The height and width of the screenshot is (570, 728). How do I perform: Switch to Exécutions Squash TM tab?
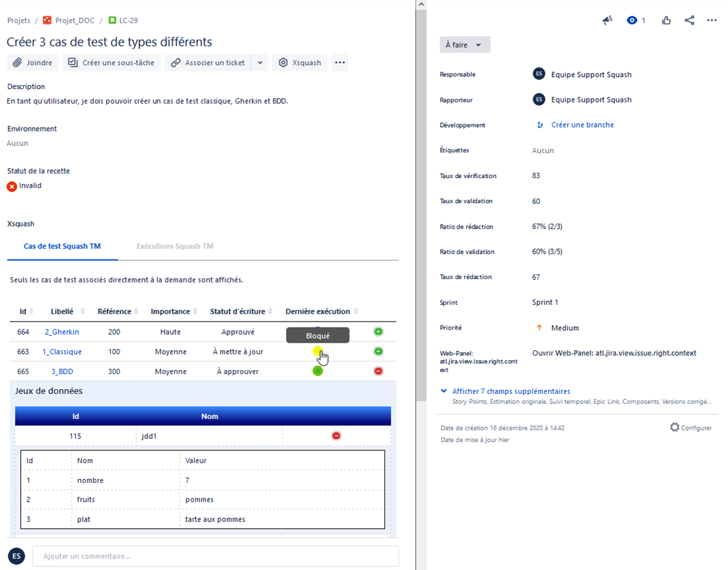coord(175,246)
